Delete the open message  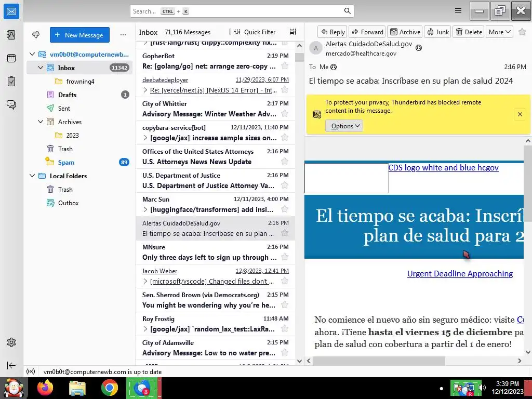pyautogui.click(x=469, y=32)
